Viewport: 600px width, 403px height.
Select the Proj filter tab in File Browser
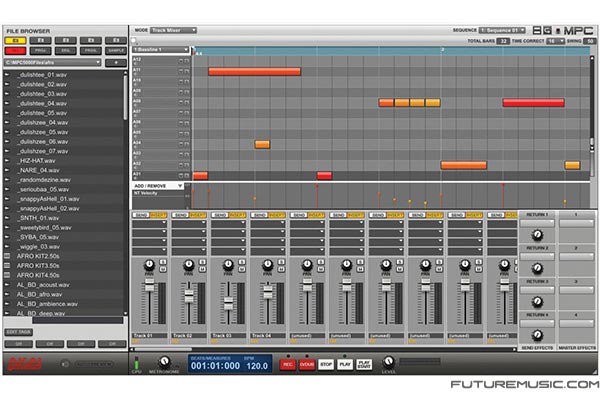[41, 51]
